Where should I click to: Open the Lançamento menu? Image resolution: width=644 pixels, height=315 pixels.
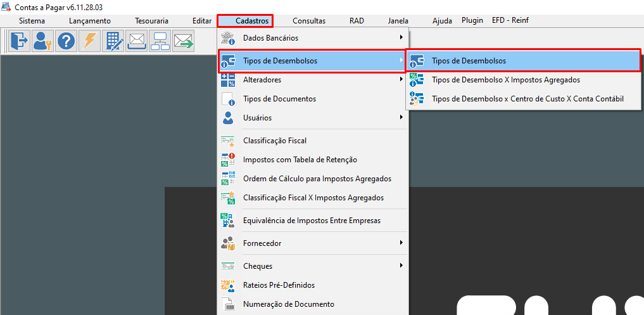[90, 21]
